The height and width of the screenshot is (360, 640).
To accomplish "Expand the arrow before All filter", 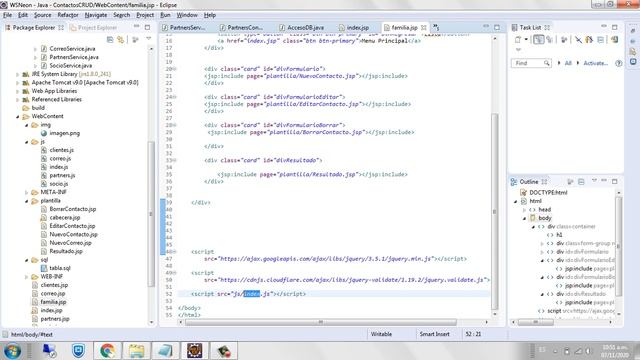I will point(559,63).
